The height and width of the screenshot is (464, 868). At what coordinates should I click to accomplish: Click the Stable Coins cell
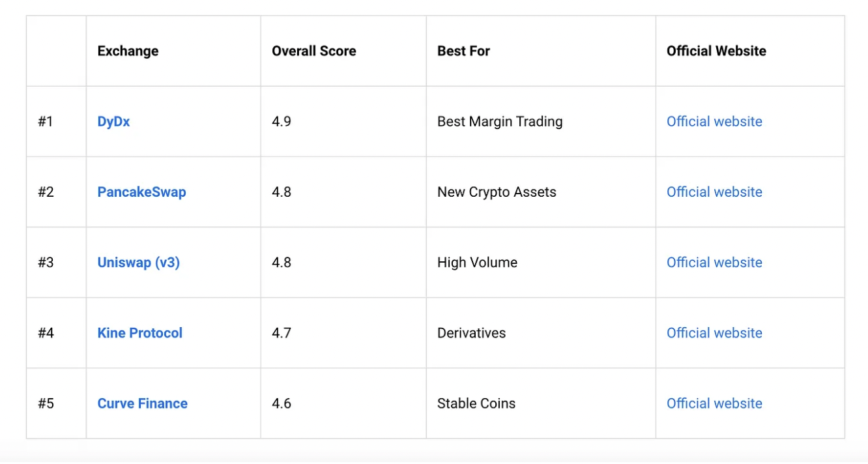(476, 403)
